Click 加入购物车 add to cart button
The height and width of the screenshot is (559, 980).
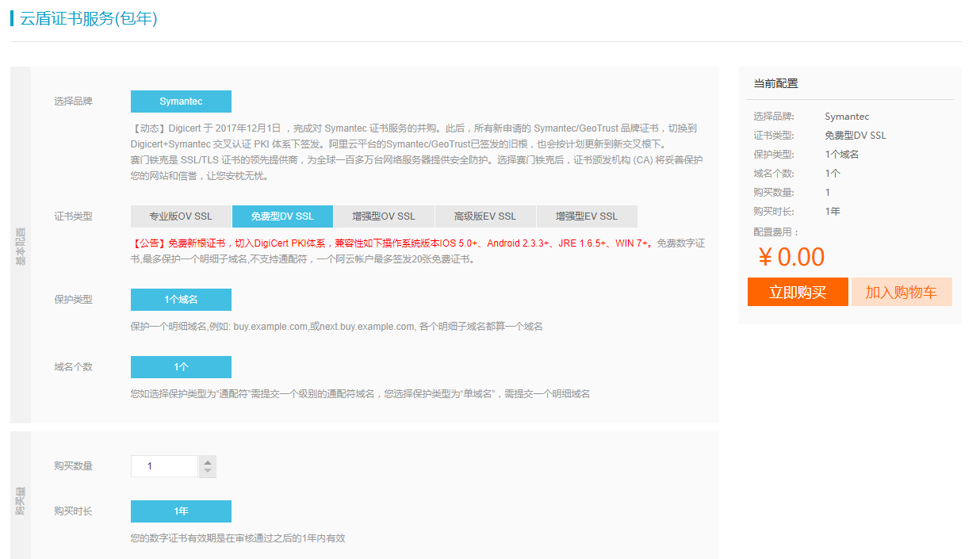click(x=902, y=292)
